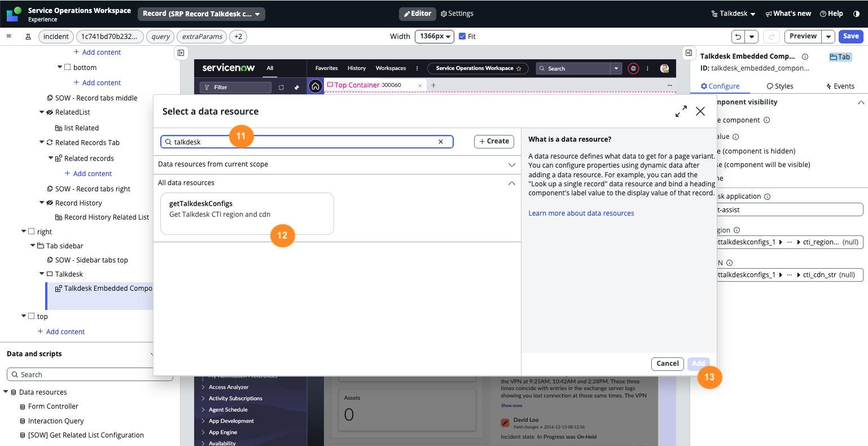
Task: Collapse the Talkdesk tree node
Action: tap(42, 274)
